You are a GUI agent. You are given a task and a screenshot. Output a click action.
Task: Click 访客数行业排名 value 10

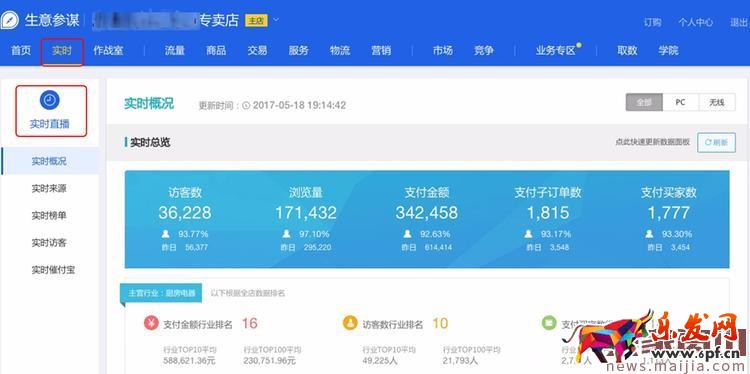click(x=440, y=323)
